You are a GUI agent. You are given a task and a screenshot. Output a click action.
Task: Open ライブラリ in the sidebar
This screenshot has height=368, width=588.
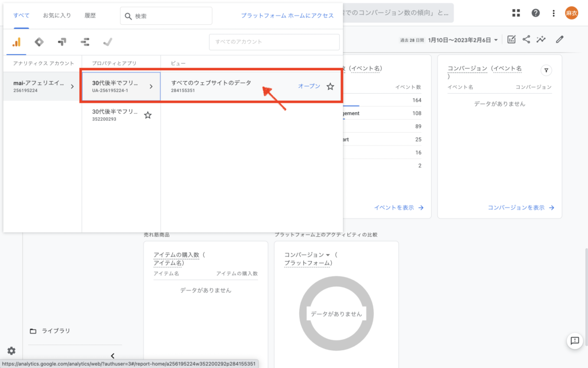click(56, 331)
